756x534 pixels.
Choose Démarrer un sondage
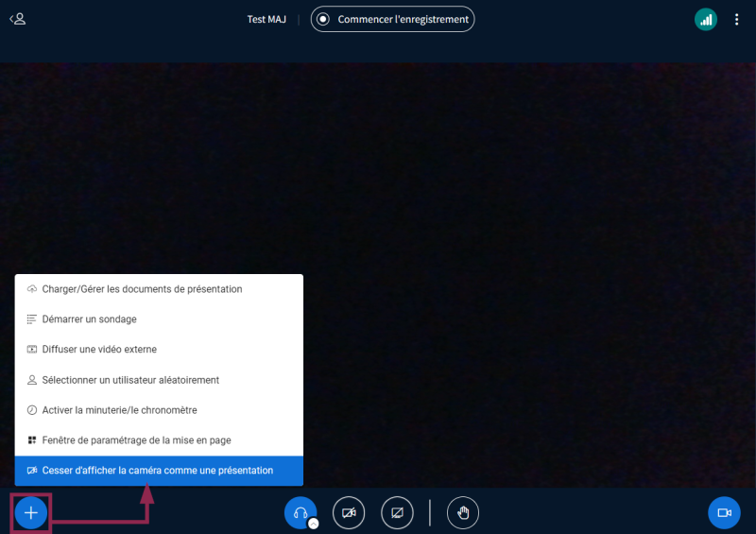[x=90, y=319]
